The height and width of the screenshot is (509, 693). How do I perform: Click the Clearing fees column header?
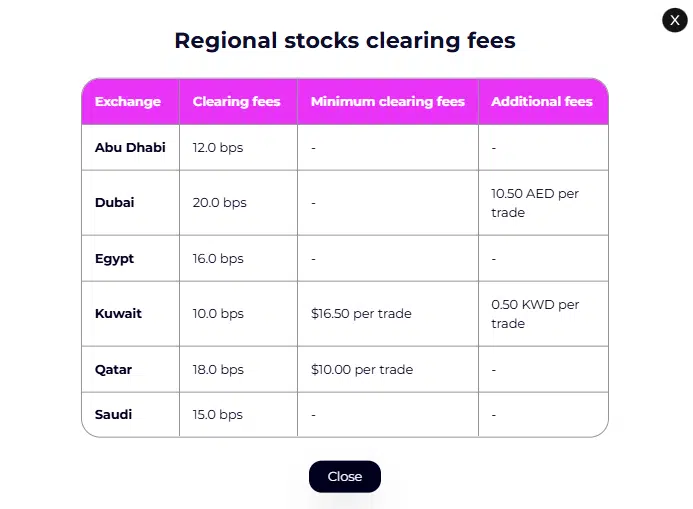[x=236, y=101]
